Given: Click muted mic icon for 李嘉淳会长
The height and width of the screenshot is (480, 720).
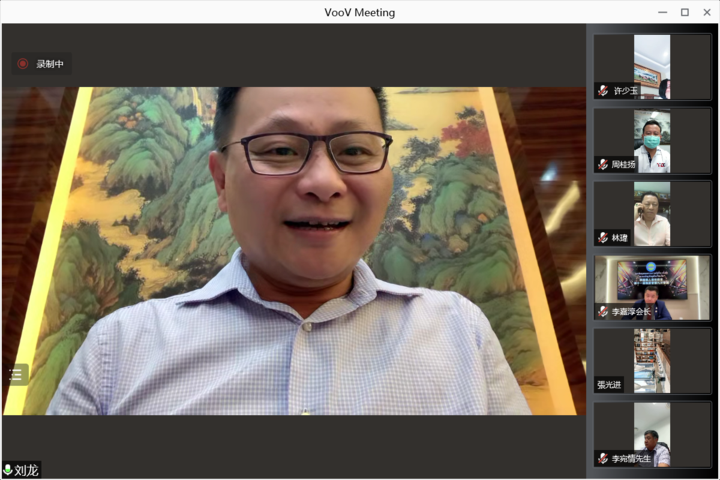Looking at the screenshot, I should pos(603,312).
